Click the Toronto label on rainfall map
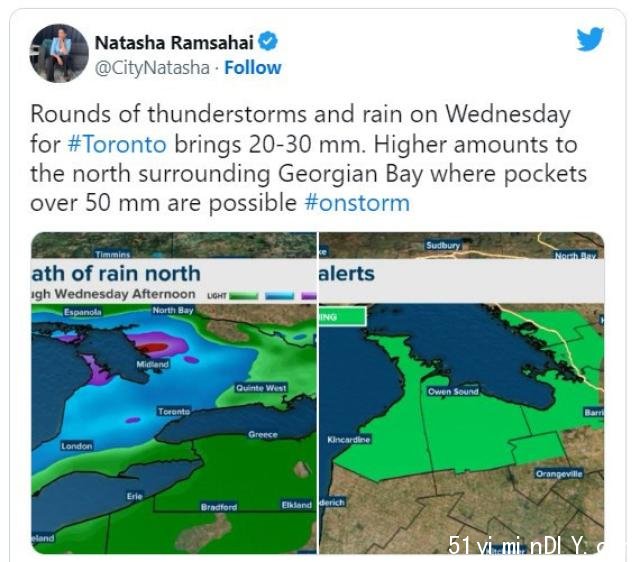 [x=174, y=411]
